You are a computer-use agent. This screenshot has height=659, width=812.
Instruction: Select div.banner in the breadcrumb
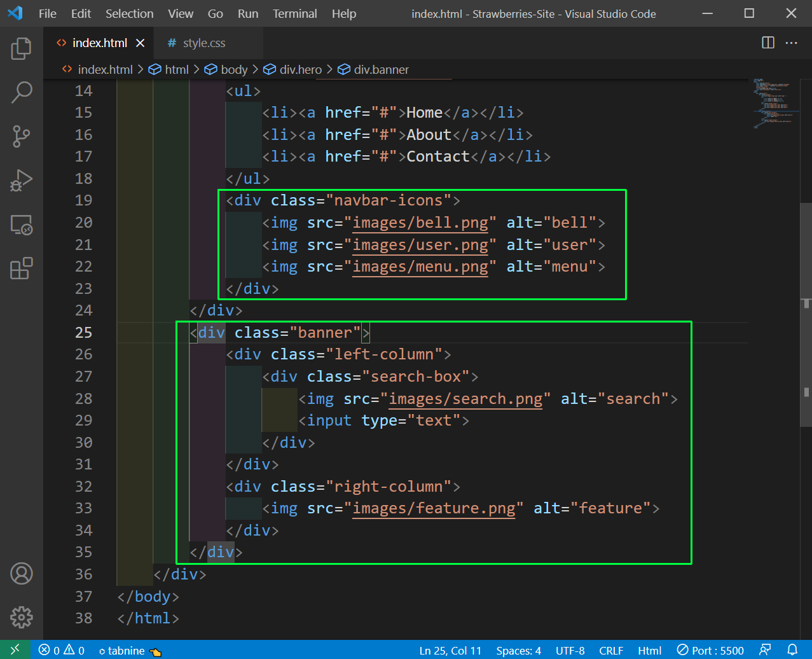(381, 69)
